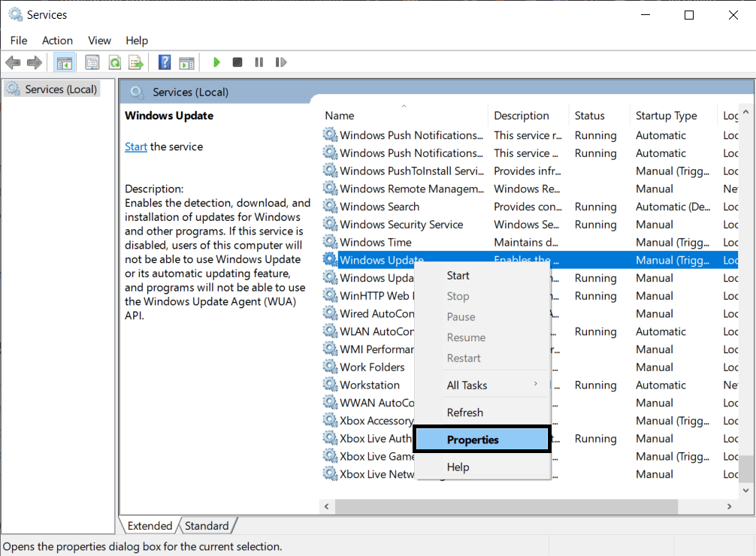The width and height of the screenshot is (756, 556).
Task: Click the Stop Service square icon
Action: click(237, 62)
